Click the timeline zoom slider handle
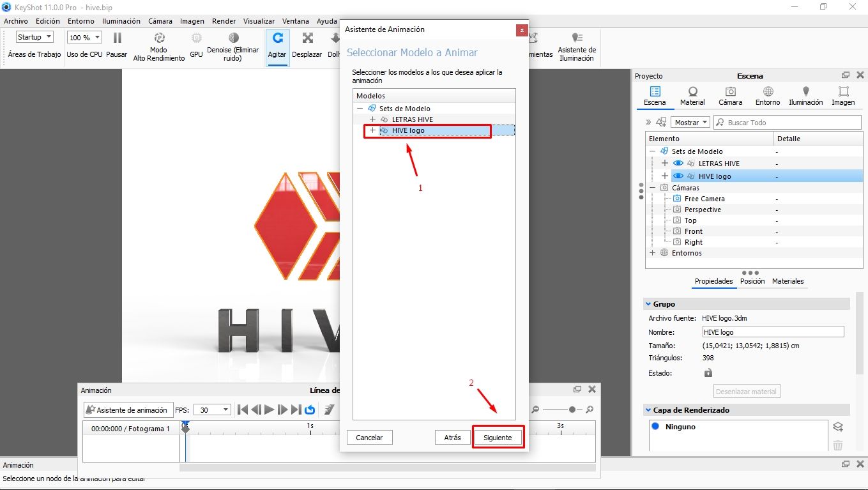The image size is (868, 490). 572,410
